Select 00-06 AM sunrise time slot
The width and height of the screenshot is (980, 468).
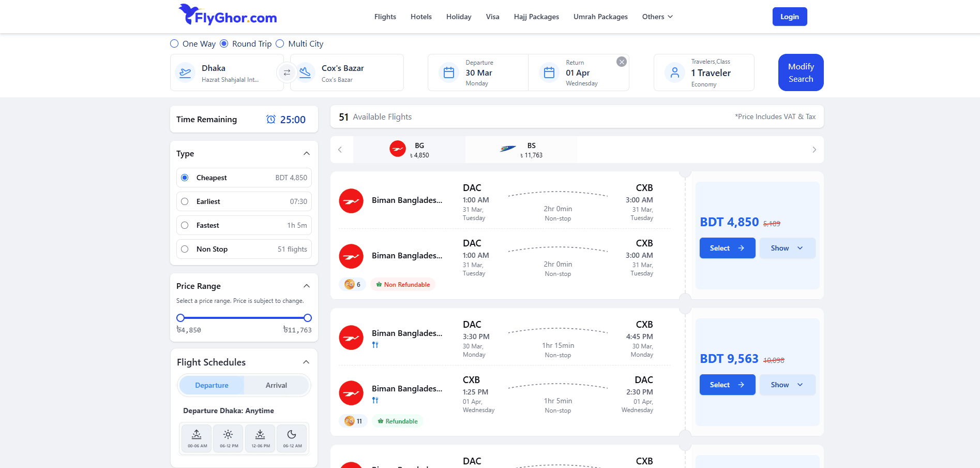(x=197, y=438)
